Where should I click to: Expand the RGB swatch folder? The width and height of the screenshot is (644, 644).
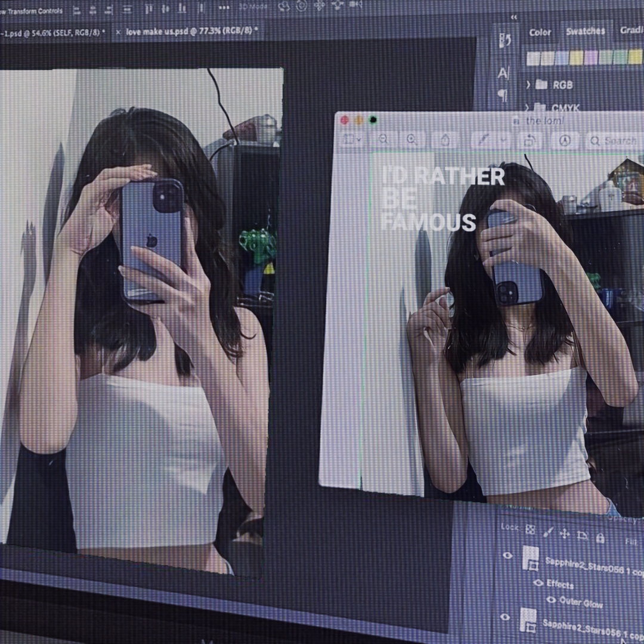528,85
